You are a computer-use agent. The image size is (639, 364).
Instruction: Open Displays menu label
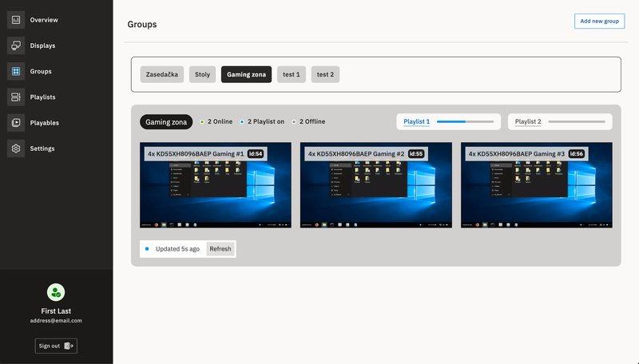[43, 45]
